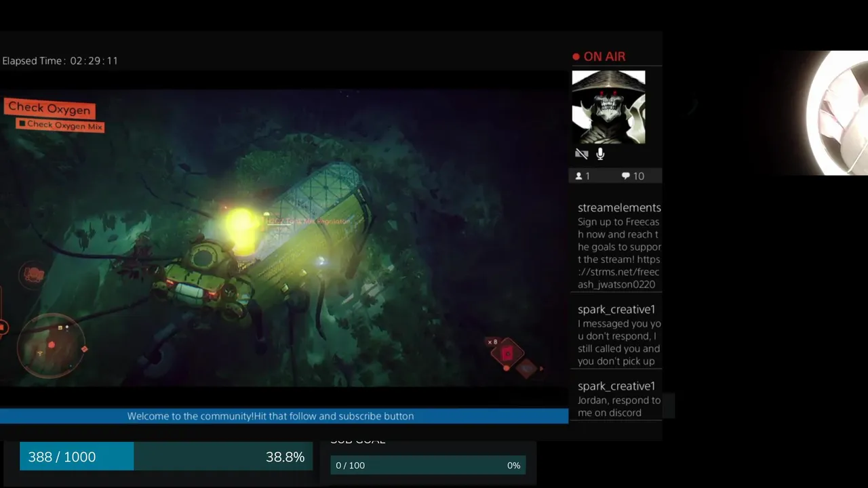Click spark_creative1 above 'I messaged you'
The image size is (868, 488).
pos(616,310)
